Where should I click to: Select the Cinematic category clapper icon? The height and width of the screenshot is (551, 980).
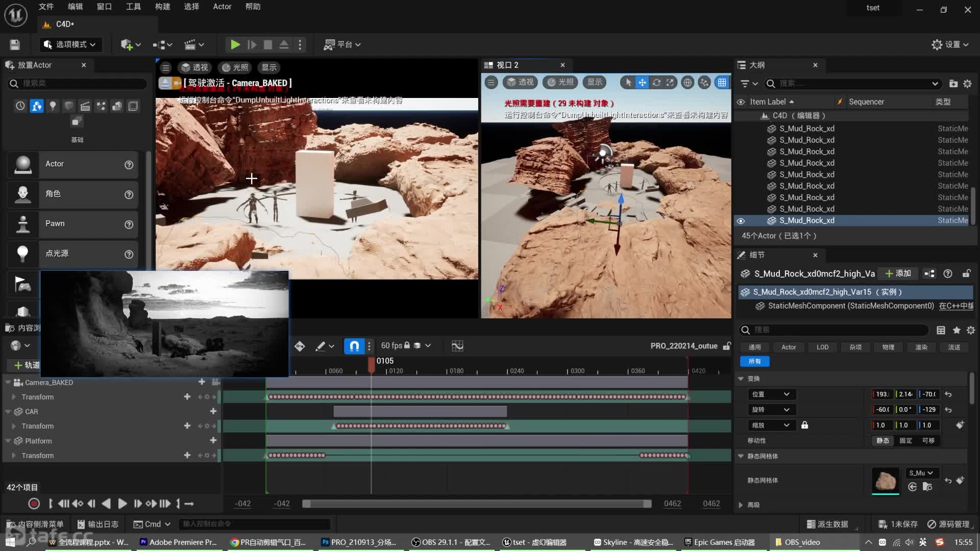pyautogui.click(x=85, y=106)
